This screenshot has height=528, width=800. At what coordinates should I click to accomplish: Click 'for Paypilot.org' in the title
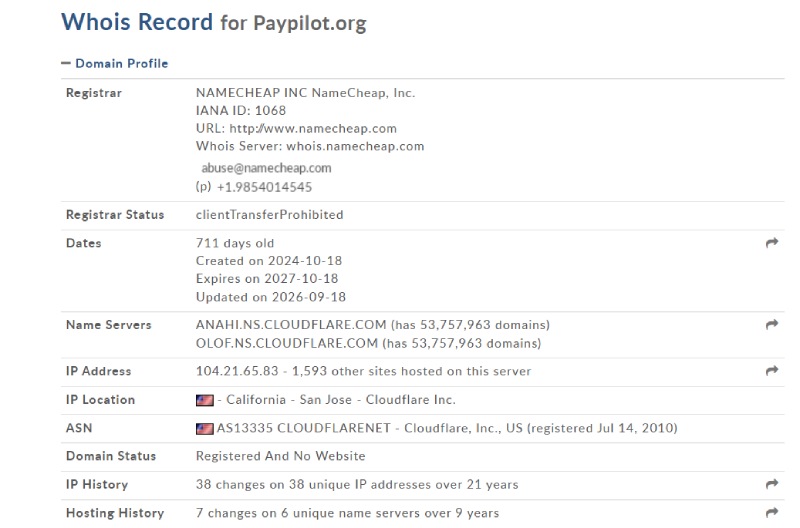[293, 23]
